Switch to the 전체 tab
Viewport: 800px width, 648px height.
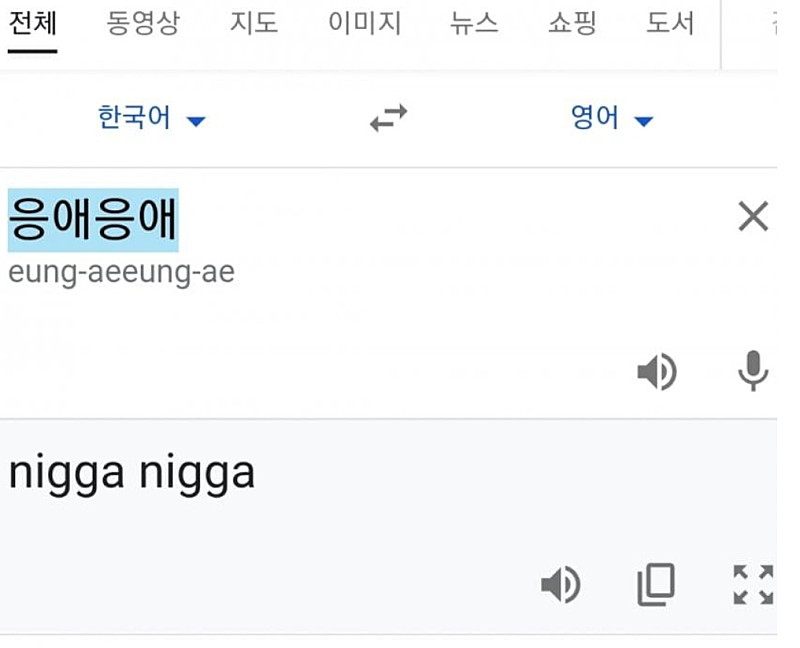tap(30, 24)
